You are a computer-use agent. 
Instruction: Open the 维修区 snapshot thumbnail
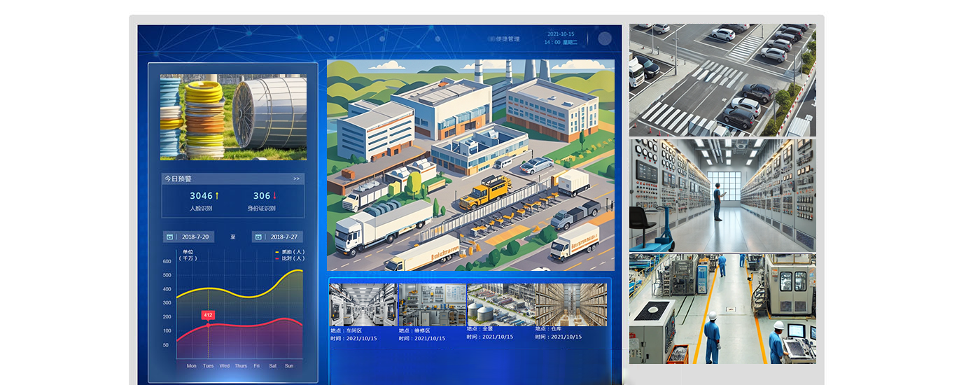tap(432, 304)
